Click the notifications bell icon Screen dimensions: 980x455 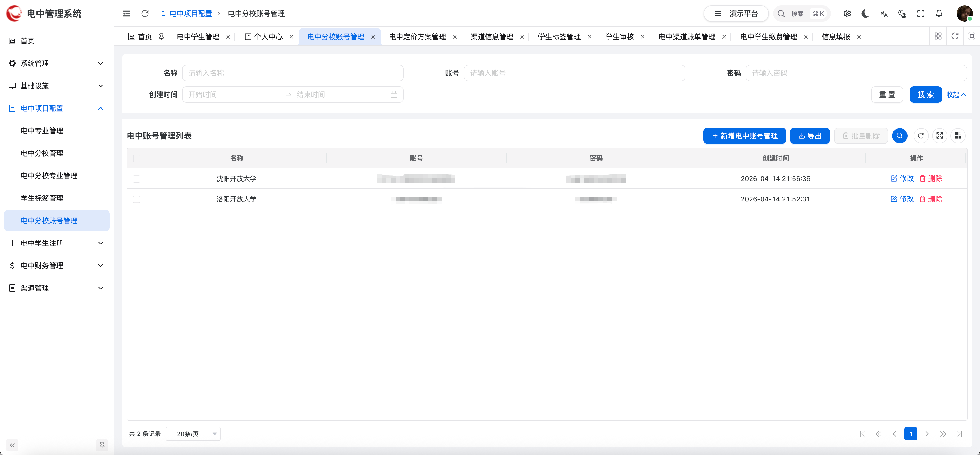tap(939, 13)
